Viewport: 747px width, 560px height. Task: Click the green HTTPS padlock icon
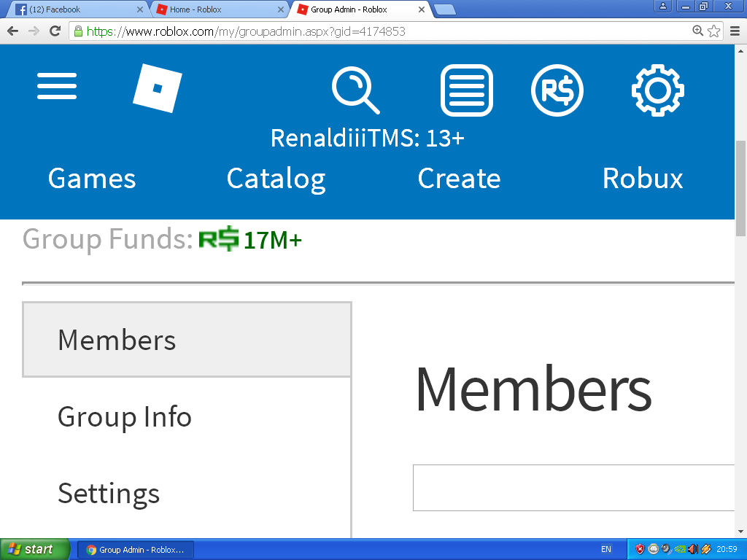78,31
